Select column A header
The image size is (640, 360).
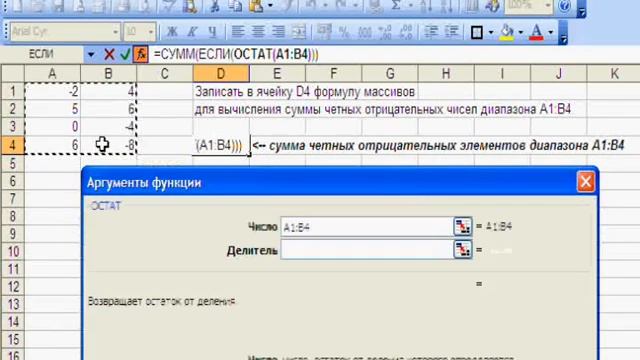coord(52,73)
